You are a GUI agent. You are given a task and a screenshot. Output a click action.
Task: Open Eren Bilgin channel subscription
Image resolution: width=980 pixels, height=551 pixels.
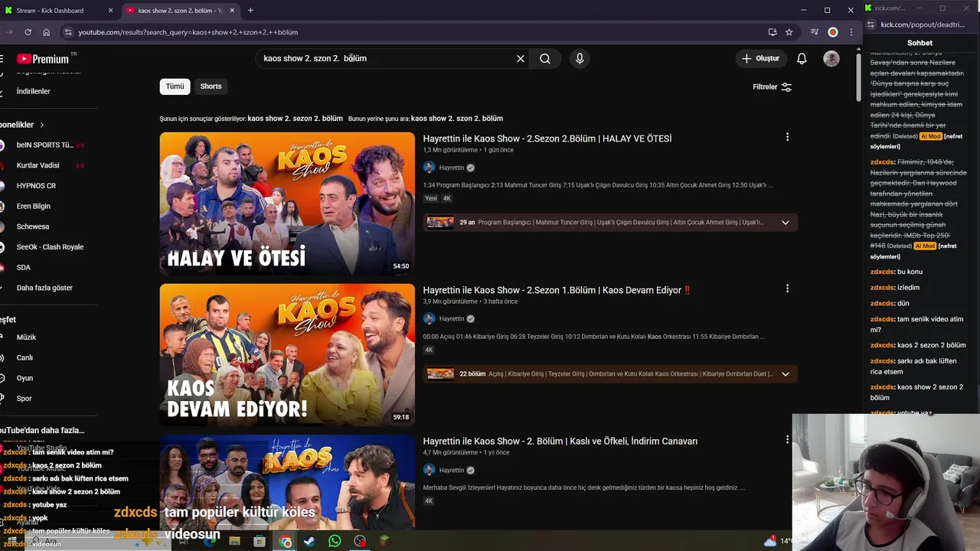pos(33,206)
